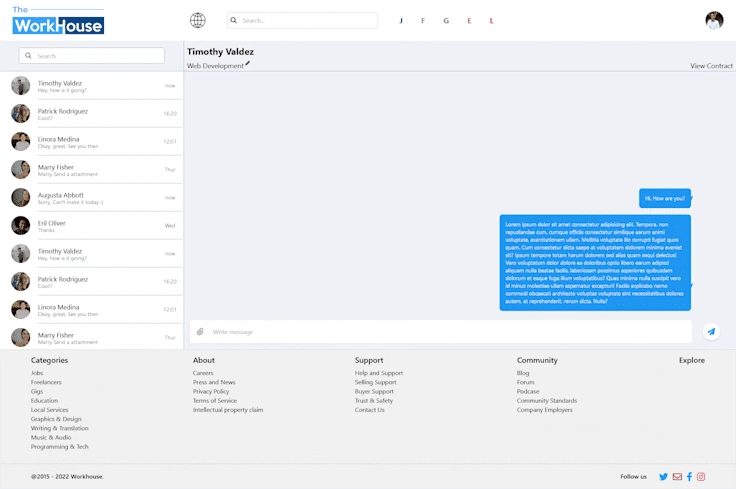Open the Podcase link
Image resolution: width=736 pixels, height=489 pixels.
[528, 391]
